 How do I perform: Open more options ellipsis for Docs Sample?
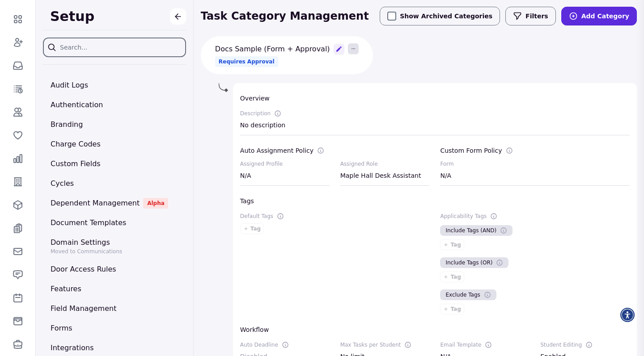(x=353, y=49)
